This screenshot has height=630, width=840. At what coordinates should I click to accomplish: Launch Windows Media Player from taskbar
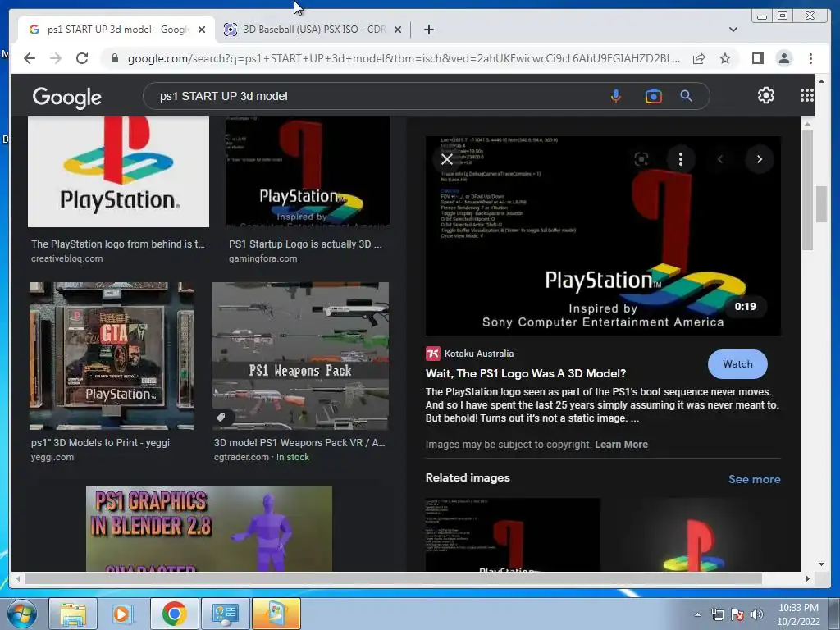click(x=123, y=614)
